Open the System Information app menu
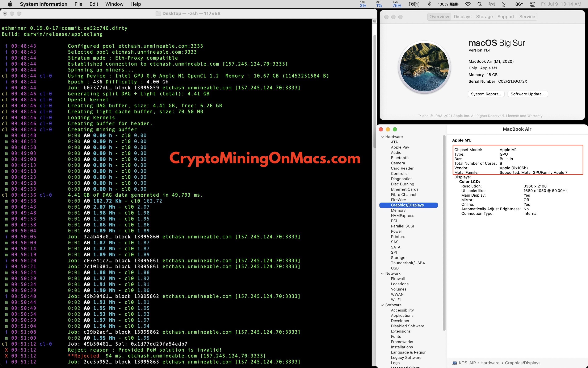Image resolution: width=588 pixels, height=368 pixels. (43, 4)
